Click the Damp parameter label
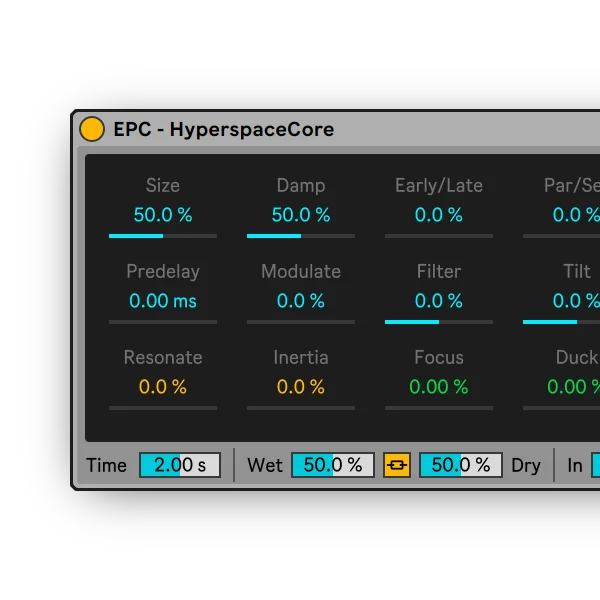 click(x=301, y=186)
